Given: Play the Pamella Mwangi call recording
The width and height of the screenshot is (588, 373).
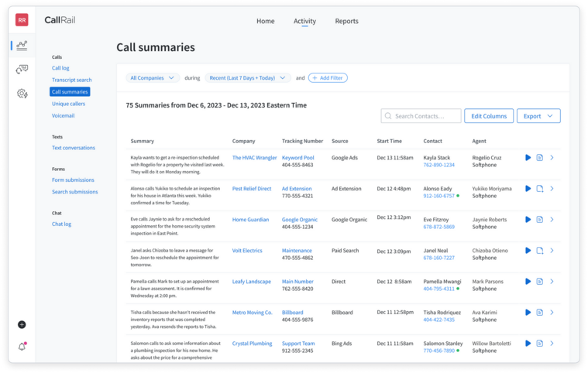Looking at the screenshot, I should coord(528,282).
